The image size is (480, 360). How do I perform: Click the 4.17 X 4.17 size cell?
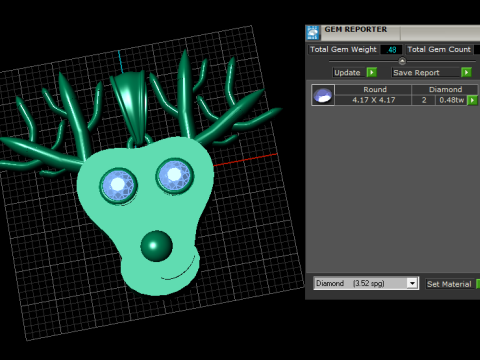[x=373, y=100]
